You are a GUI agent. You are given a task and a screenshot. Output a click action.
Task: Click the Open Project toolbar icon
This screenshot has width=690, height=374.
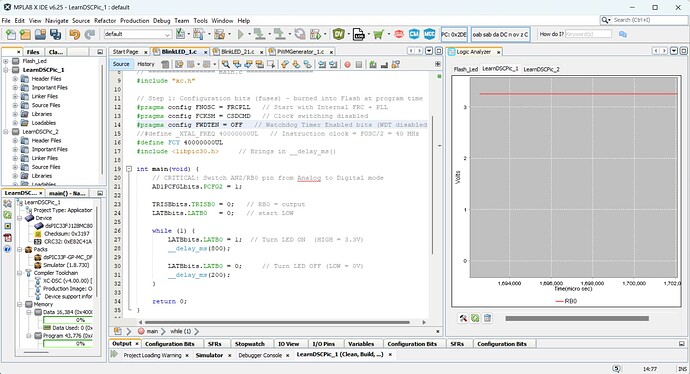pyautogui.click(x=40, y=34)
